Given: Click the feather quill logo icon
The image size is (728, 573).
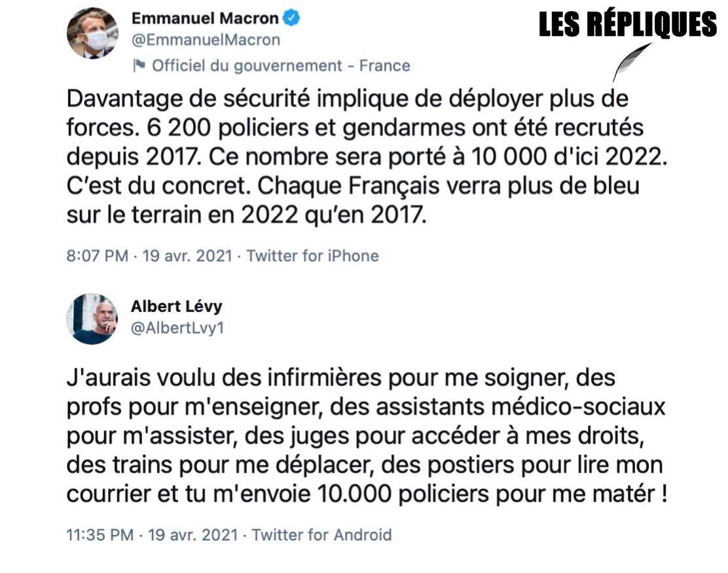Looking at the screenshot, I should coord(632,61).
